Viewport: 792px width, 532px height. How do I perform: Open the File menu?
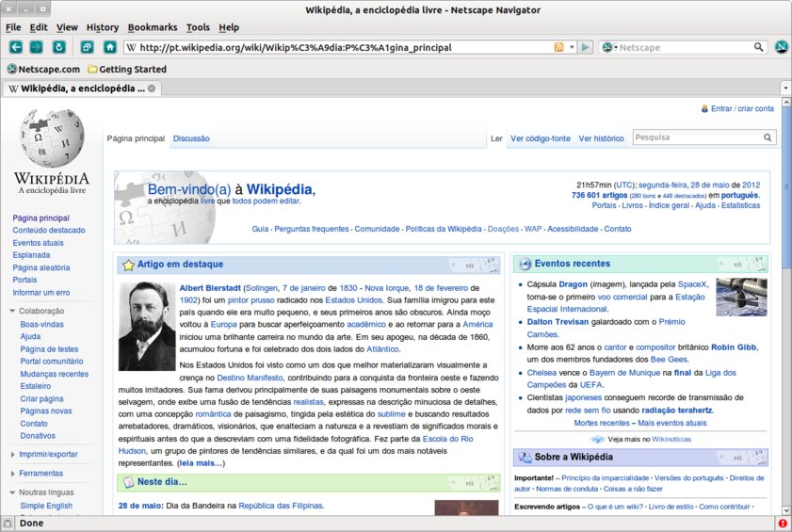pos(13,27)
